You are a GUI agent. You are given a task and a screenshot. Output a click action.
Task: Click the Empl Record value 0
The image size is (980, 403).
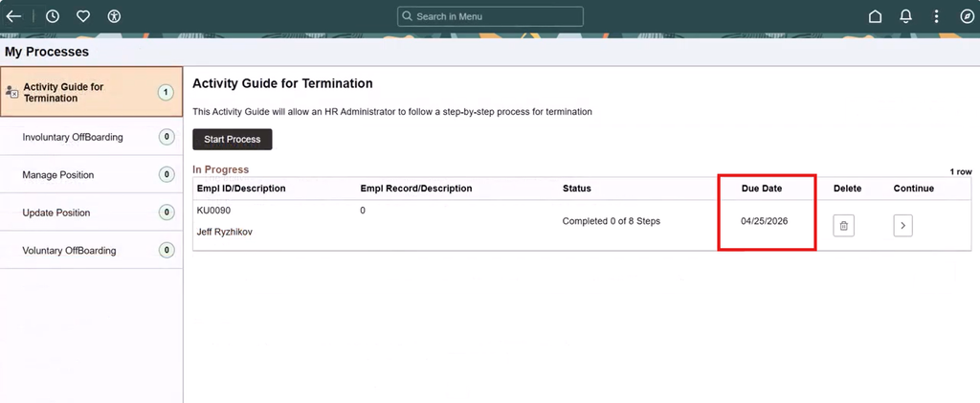pos(363,211)
